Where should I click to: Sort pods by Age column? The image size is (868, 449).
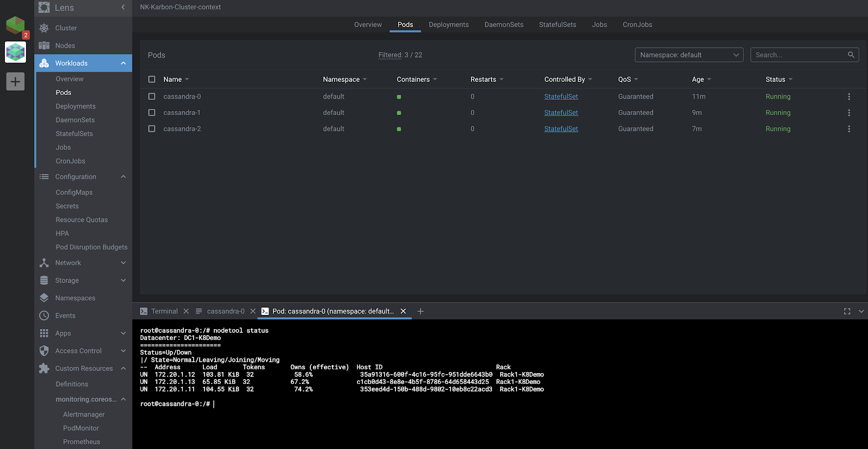point(701,79)
